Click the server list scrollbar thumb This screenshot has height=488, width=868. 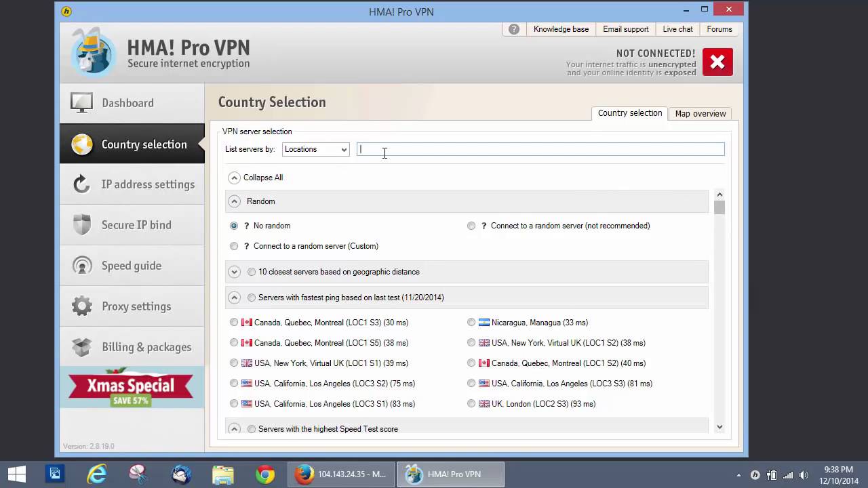click(x=719, y=207)
